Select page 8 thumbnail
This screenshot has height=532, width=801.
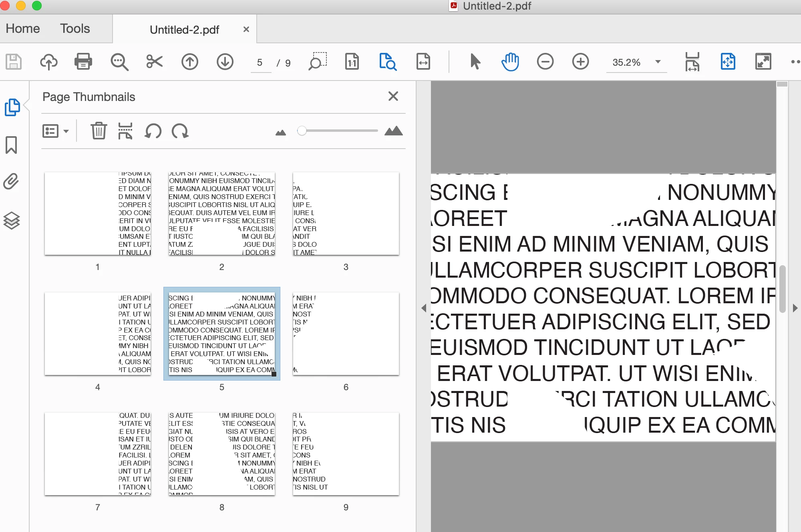221,454
